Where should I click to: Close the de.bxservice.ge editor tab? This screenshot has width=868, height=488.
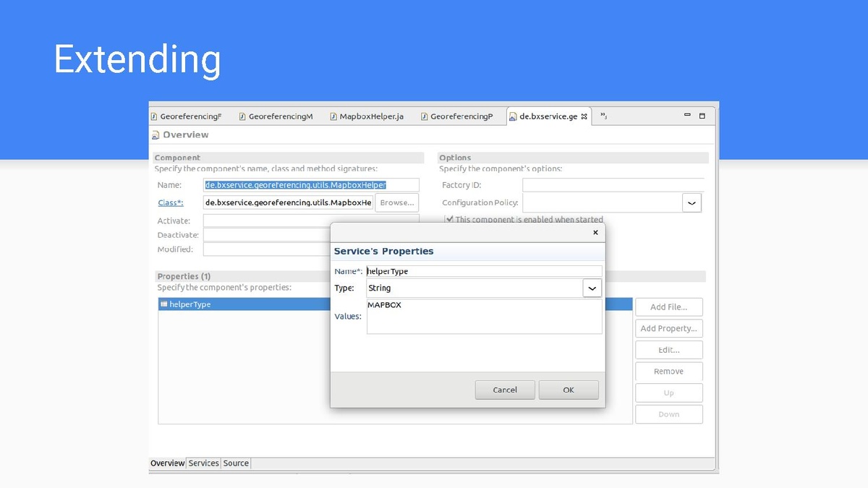pos(584,116)
